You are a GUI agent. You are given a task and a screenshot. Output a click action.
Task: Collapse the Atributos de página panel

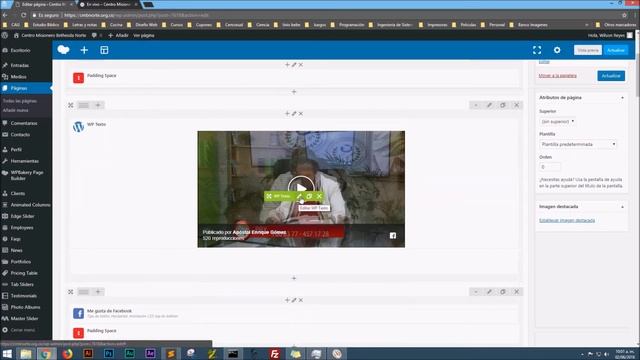click(x=622, y=98)
